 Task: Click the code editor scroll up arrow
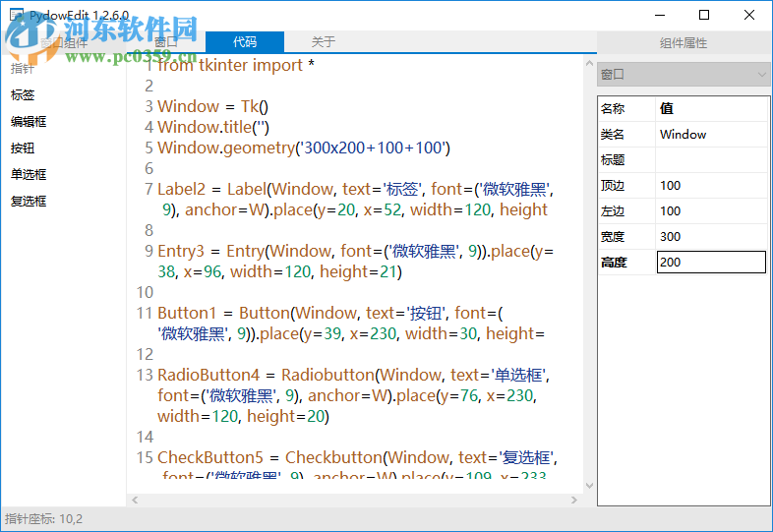tap(589, 63)
